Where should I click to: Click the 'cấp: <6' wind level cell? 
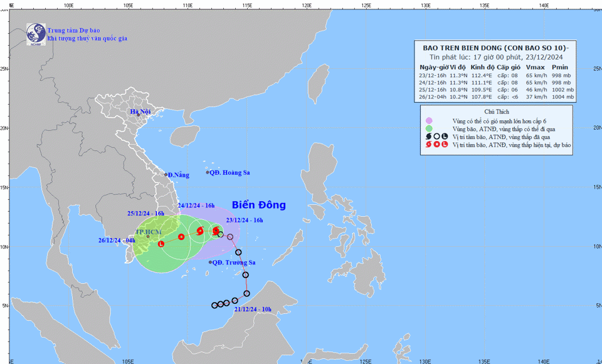point(507,97)
